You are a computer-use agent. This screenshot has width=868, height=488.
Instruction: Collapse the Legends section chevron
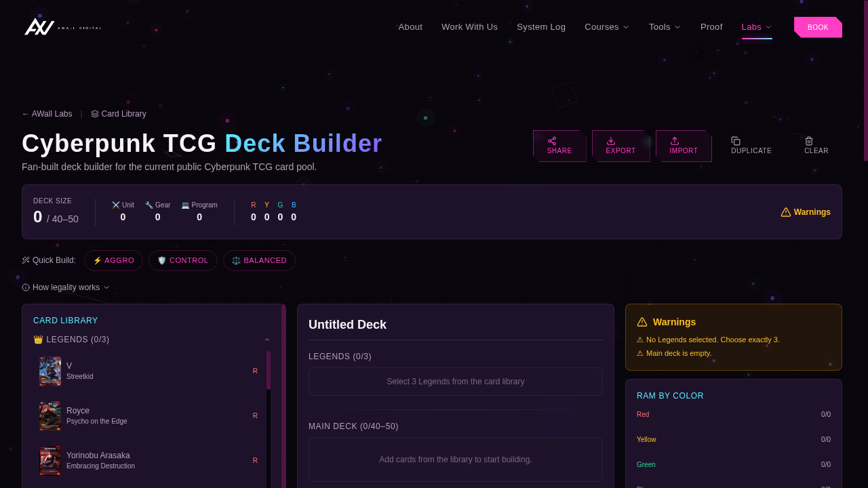coord(267,340)
